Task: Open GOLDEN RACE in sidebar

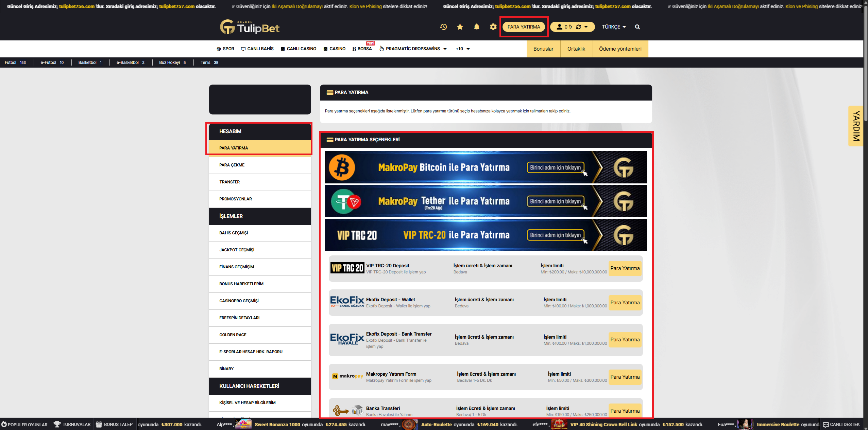Action: [260, 335]
